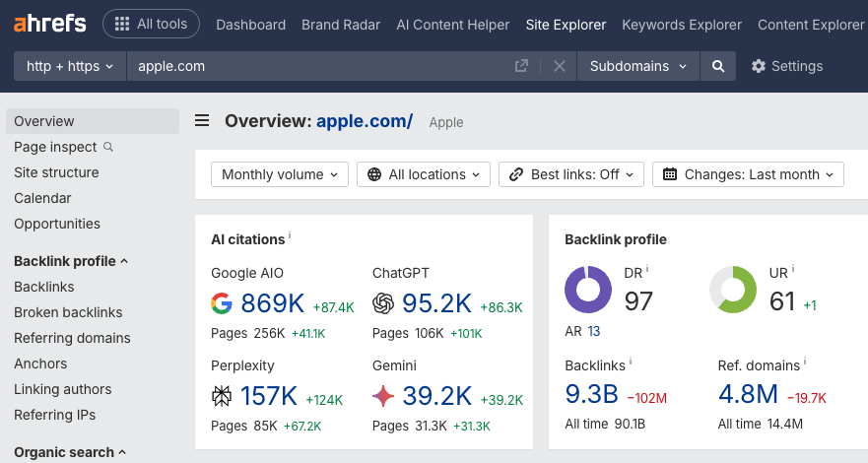Screen dimensions: 868x463
Task: Open the http + https protocol dropdown
Action: [x=70, y=66]
